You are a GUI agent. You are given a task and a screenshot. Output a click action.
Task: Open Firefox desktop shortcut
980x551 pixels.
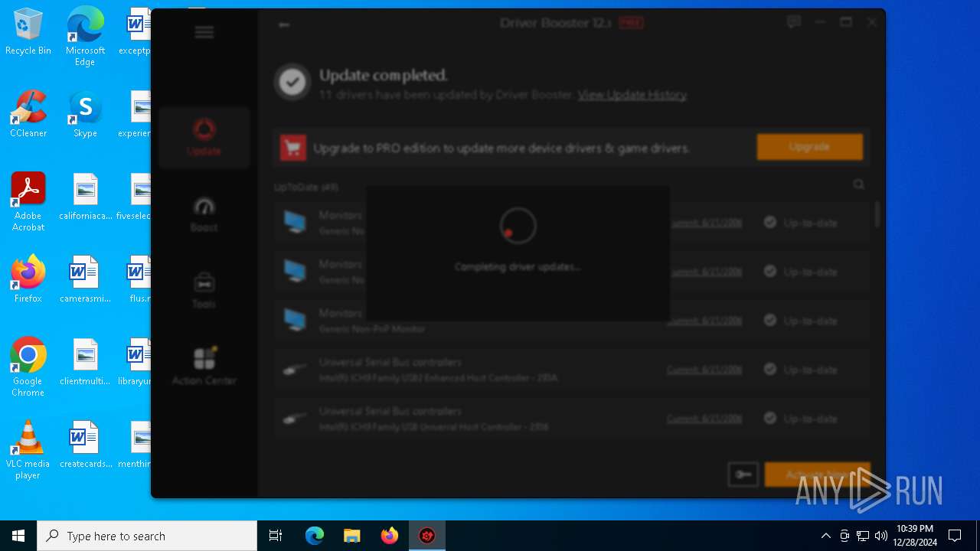point(28,279)
